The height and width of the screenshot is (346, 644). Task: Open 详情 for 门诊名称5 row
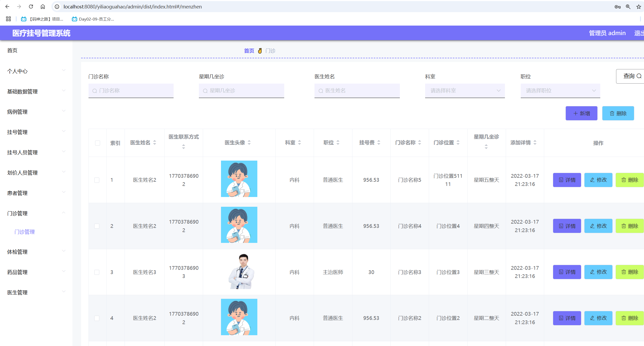pyautogui.click(x=567, y=180)
